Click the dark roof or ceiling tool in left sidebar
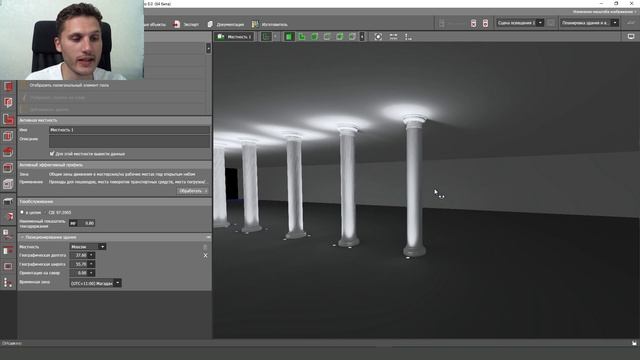This screenshot has height=360, width=640. [8, 201]
